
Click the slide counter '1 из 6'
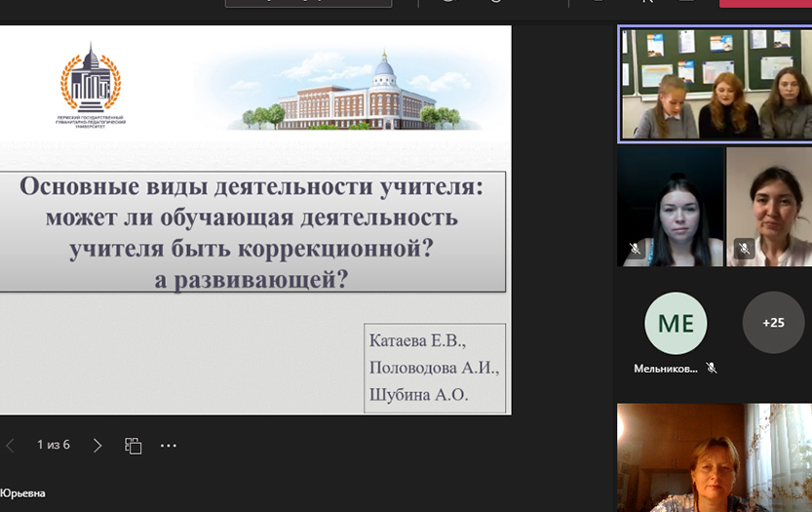[54, 445]
